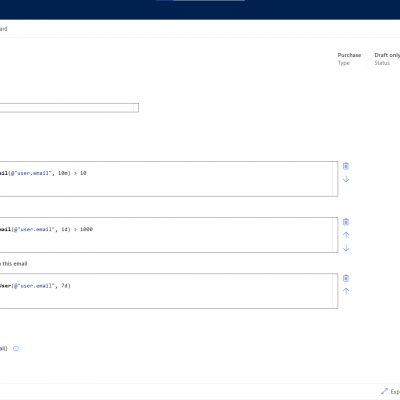The width and height of the screenshot is (400, 400).
Task: Delete the rule containing '10m) > 10'
Action: click(x=346, y=166)
